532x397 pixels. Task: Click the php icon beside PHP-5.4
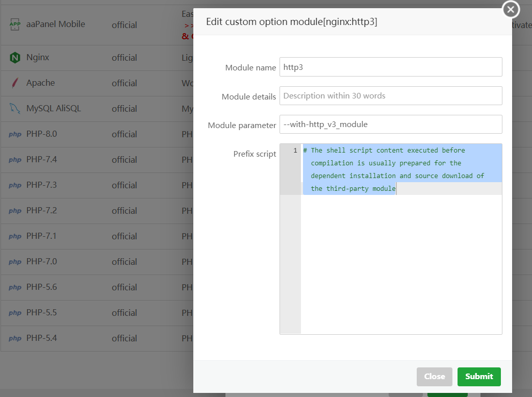point(15,339)
